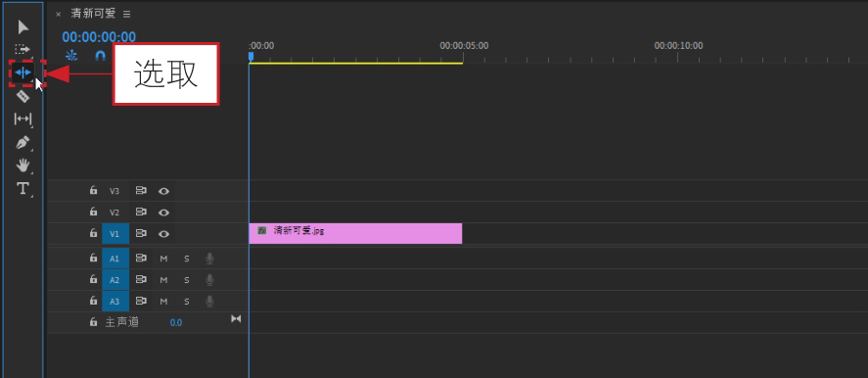Click the A3 track target button

click(115, 302)
